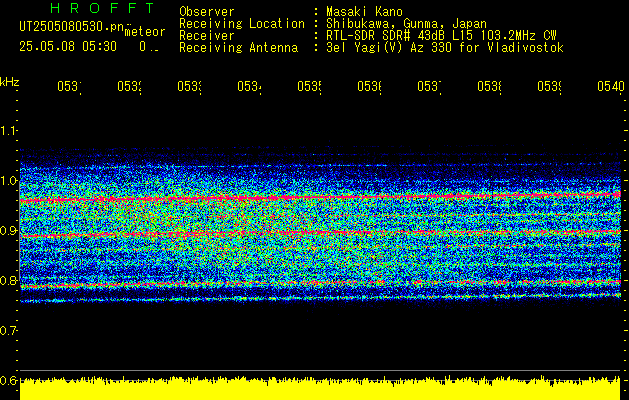Click the 0536 time marker
The image size is (629, 400).
(x=369, y=87)
